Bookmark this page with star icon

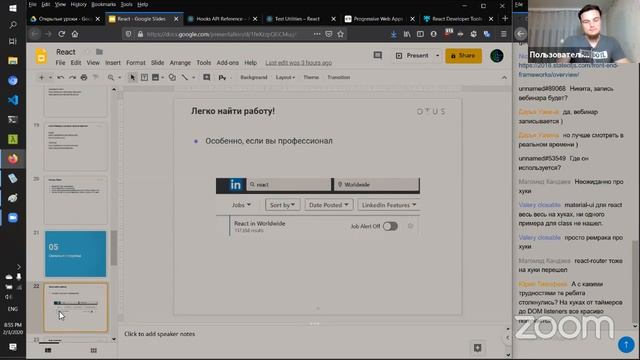(341, 34)
